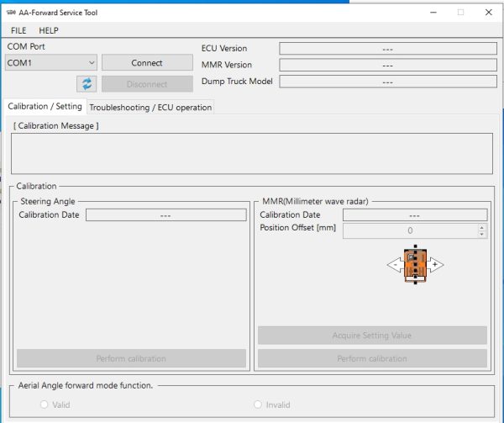Click the plus arrow on truck diagram
Image resolution: width=504 pixels, height=423 pixels.
(435, 264)
